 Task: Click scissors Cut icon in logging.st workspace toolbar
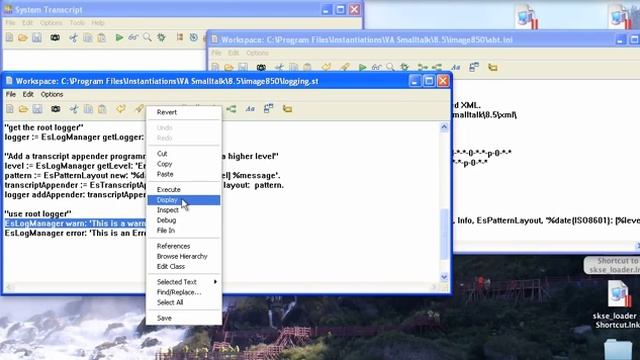(74, 109)
